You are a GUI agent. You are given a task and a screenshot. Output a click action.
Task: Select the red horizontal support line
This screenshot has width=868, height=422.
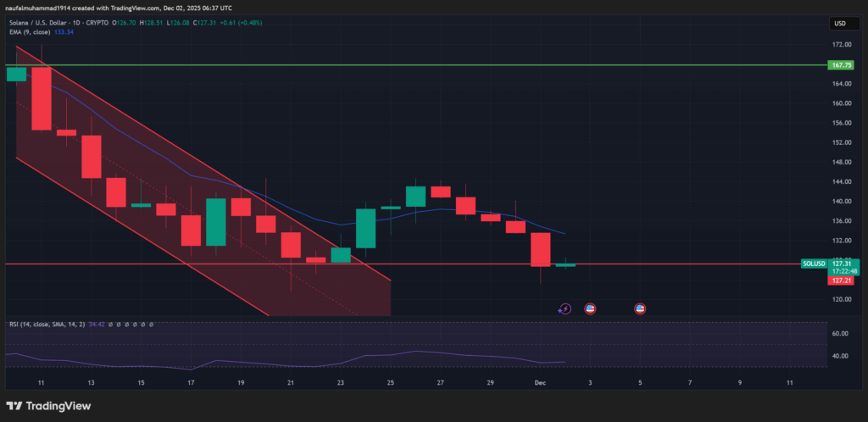tap(678, 264)
